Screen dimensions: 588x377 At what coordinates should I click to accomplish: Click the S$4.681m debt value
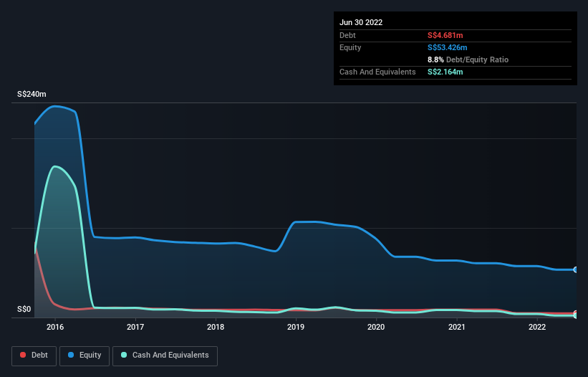(x=445, y=35)
